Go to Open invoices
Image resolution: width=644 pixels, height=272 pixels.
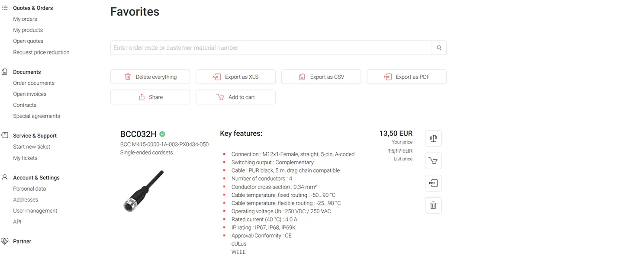pyautogui.click(x=29, y=94)
